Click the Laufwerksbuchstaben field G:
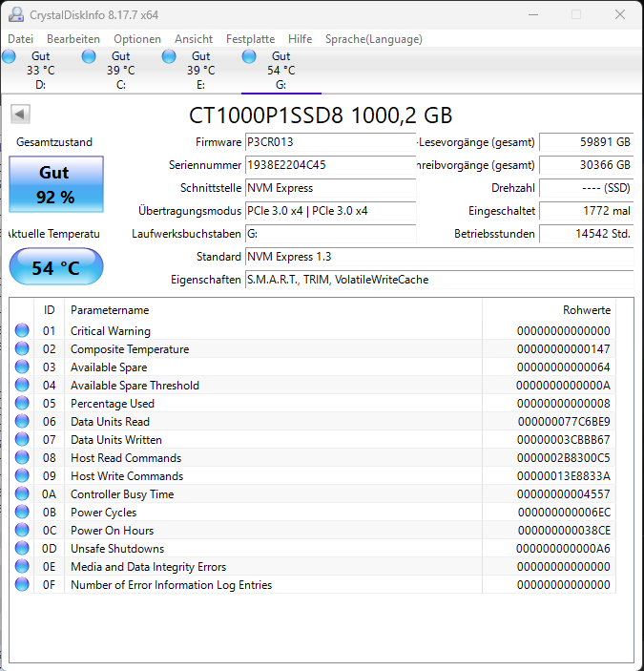644x671 pixels. (330, 234)
